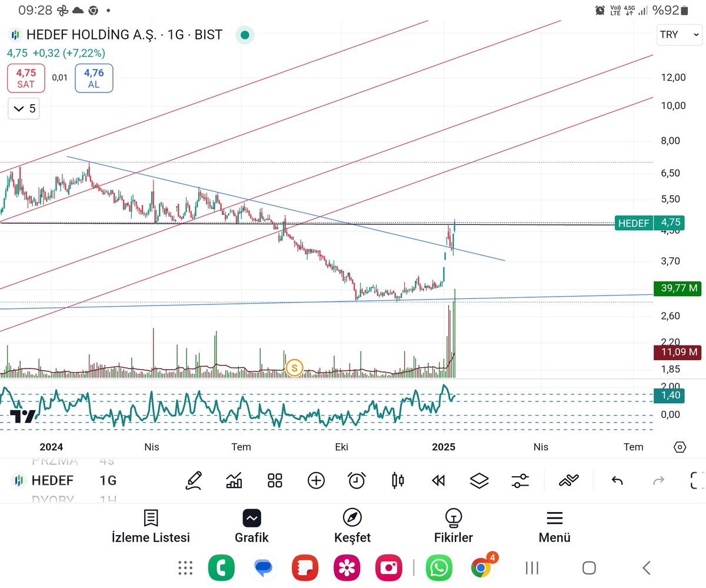Open the green Phone app
Viewport: 706px width, 588px height.
tap(221, 568)
